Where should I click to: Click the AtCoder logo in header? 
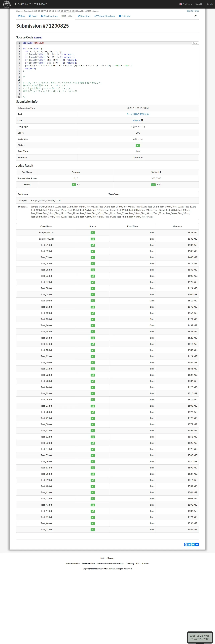(x=7, y=4)
